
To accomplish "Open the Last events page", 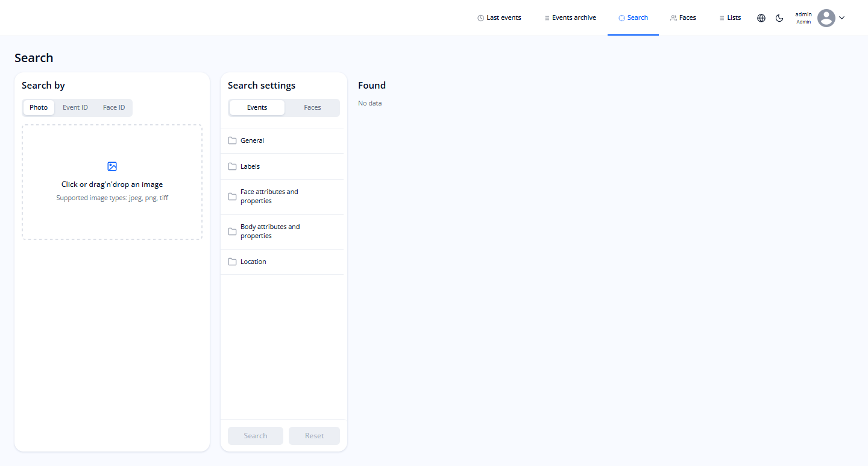I will (x=503, y=17).
